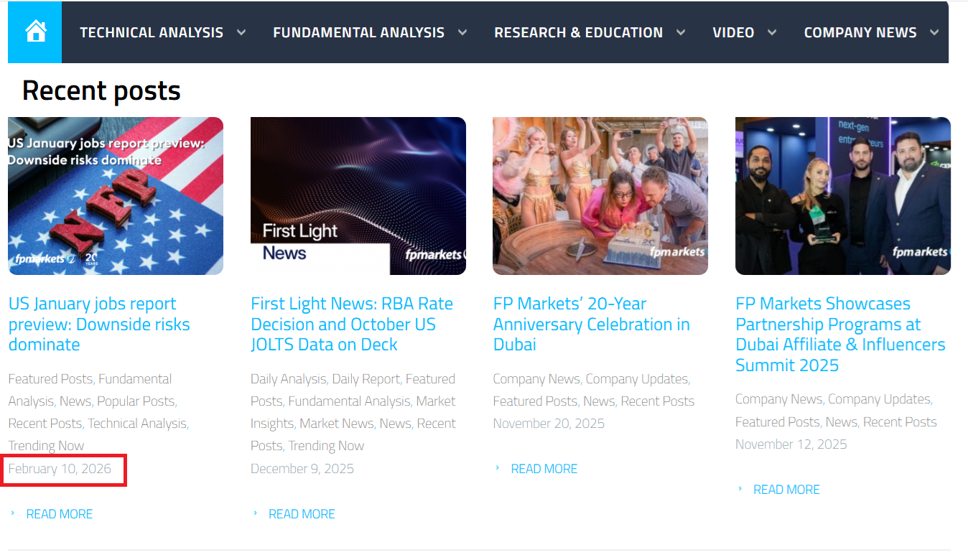968x560 pixels.
Task: Go to the home page icon
Action: 35,32
